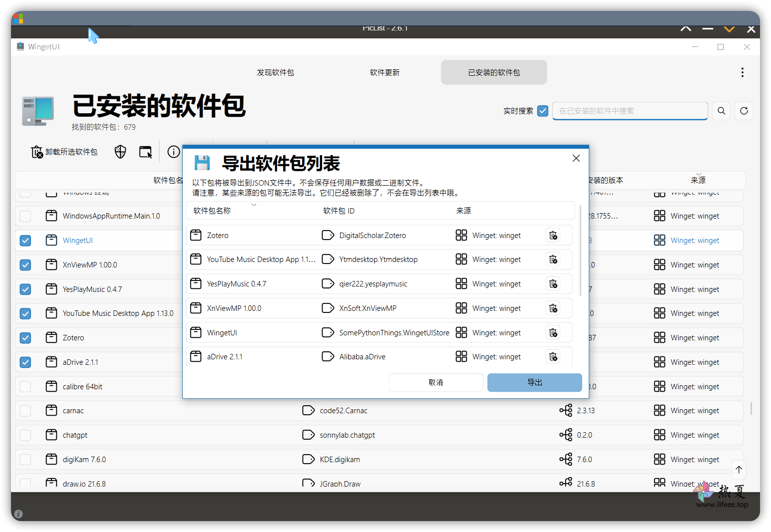The width and height of the screenshot is (771, 532).
Task: Click the search field for installed packages
Action: point(630,111)
